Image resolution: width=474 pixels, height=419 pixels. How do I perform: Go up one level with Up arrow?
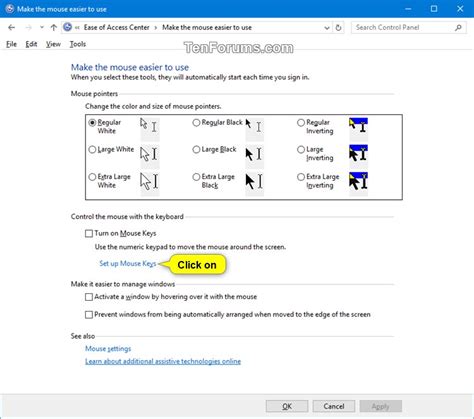coord(54,27)
